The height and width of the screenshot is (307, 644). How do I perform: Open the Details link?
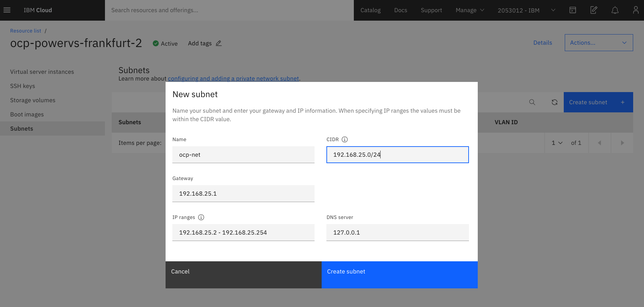click(x=543, y=43)
